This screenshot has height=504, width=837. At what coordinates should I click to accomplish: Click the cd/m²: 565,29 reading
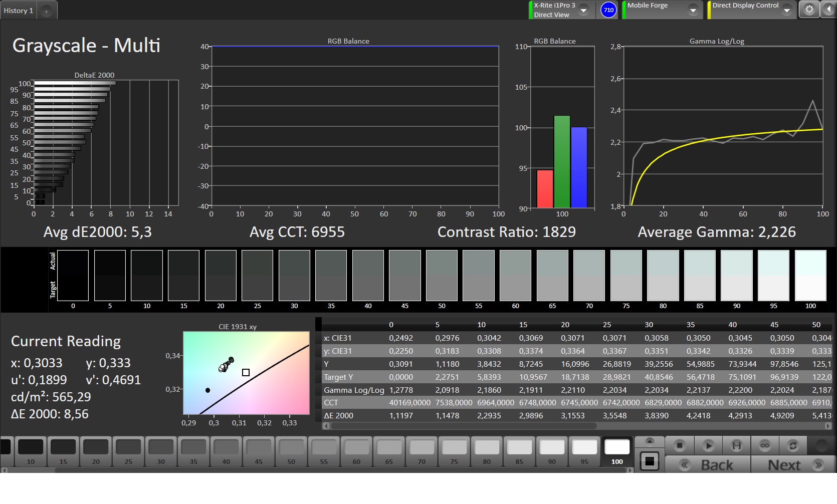tap(51, 397)
